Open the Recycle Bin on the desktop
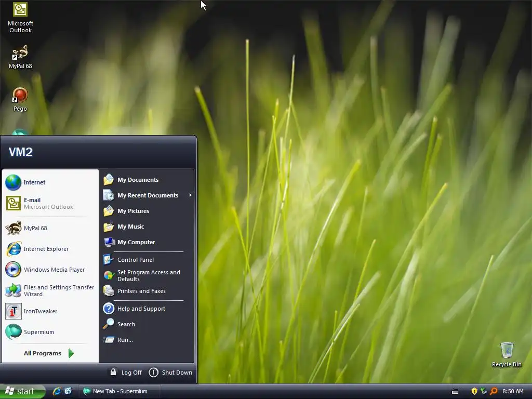This screenshot has width=532, height=399. point(507,354)
